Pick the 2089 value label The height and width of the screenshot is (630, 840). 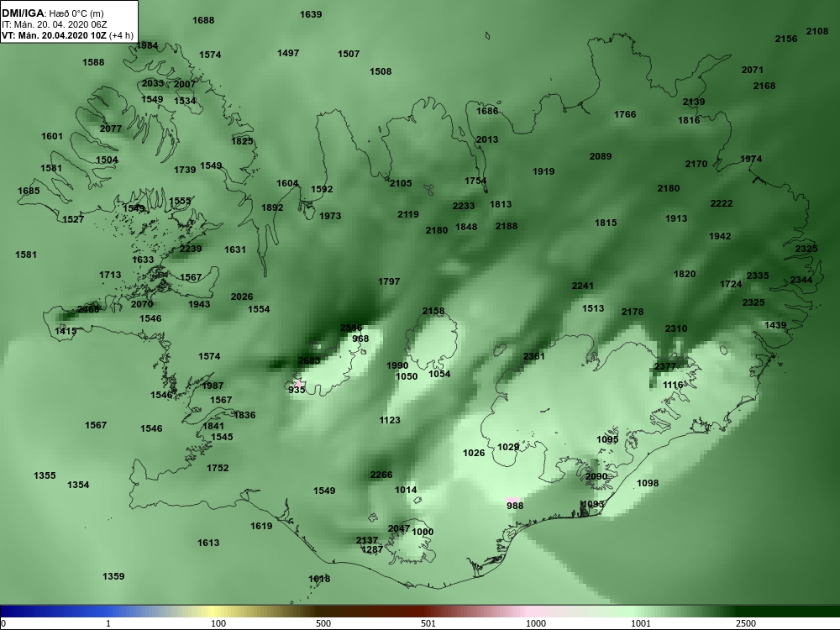pos(600,156)
